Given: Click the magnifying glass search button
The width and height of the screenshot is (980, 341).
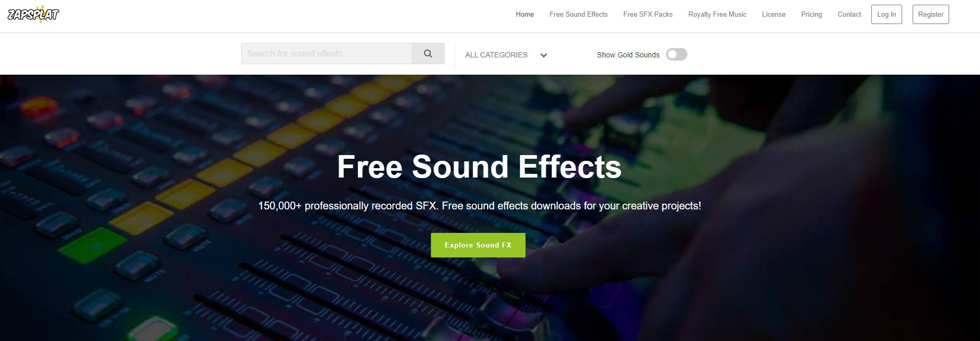Looking at the screenshot, I should [x=428, y=54].
